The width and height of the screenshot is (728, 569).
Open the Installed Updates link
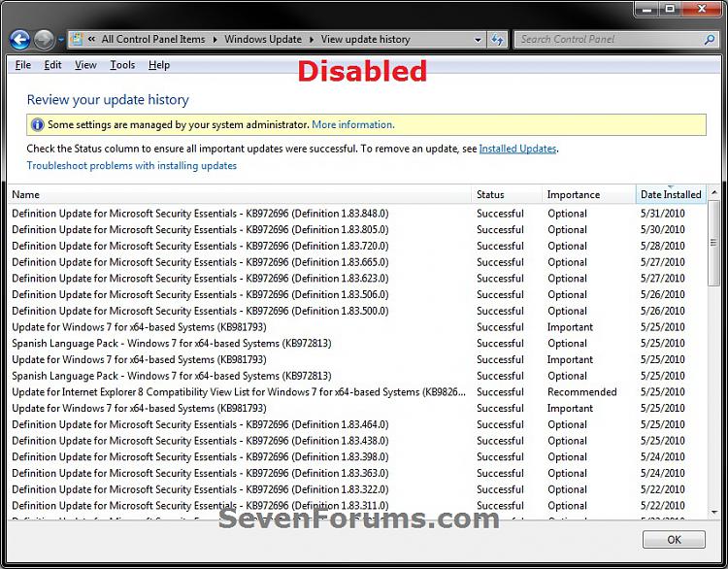(517, 149)
